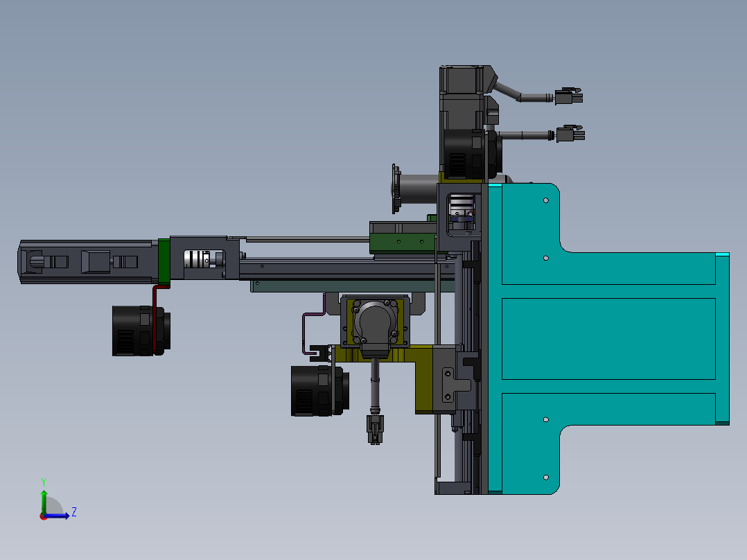This screenshot has height=560, width=747.
Task: Select the horizontal linear rail beam
Action: point(346,270)
